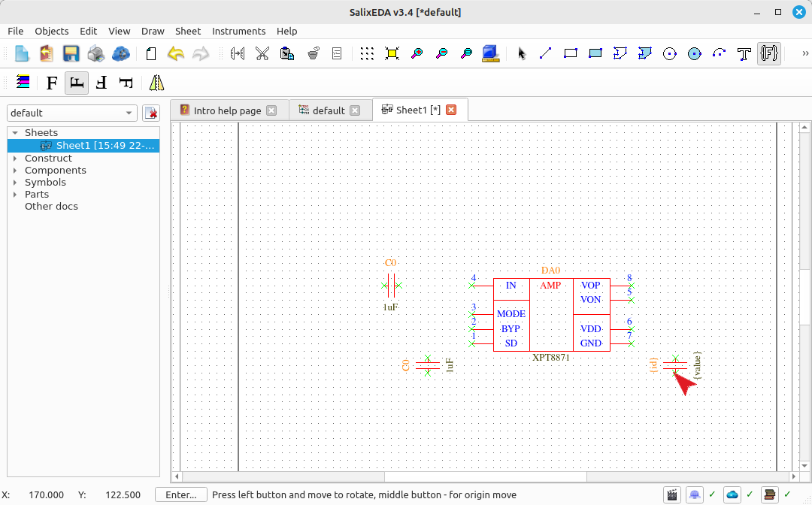The width and height of the screenshot is (812, 505).
Task: Select the filled rectangle tool
Action: click(x=595, y=53)
